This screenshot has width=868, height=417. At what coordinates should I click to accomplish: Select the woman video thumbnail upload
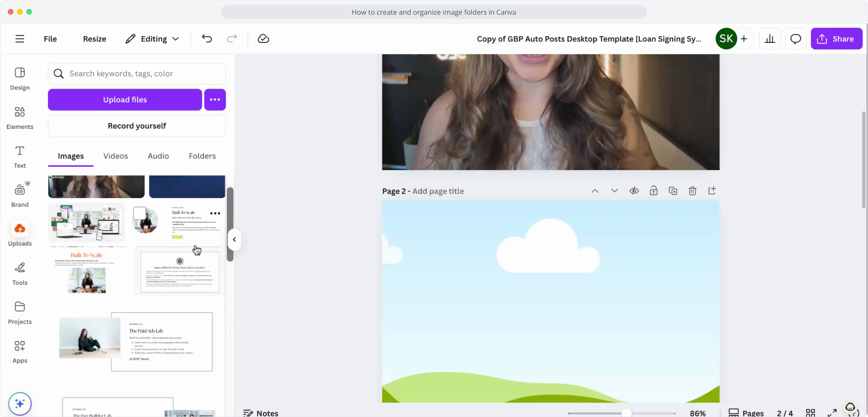tap(96, 186)
